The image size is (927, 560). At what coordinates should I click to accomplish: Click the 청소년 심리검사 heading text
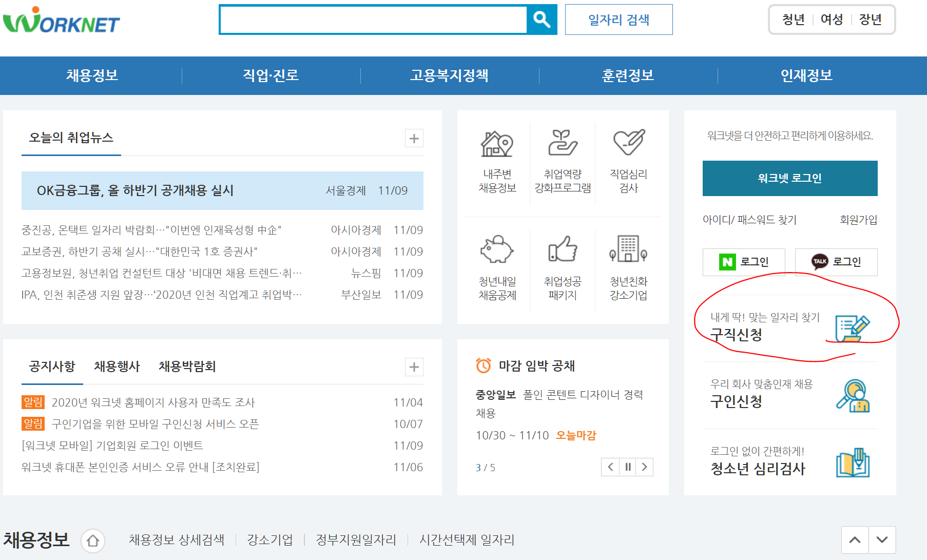pos(758,469)
